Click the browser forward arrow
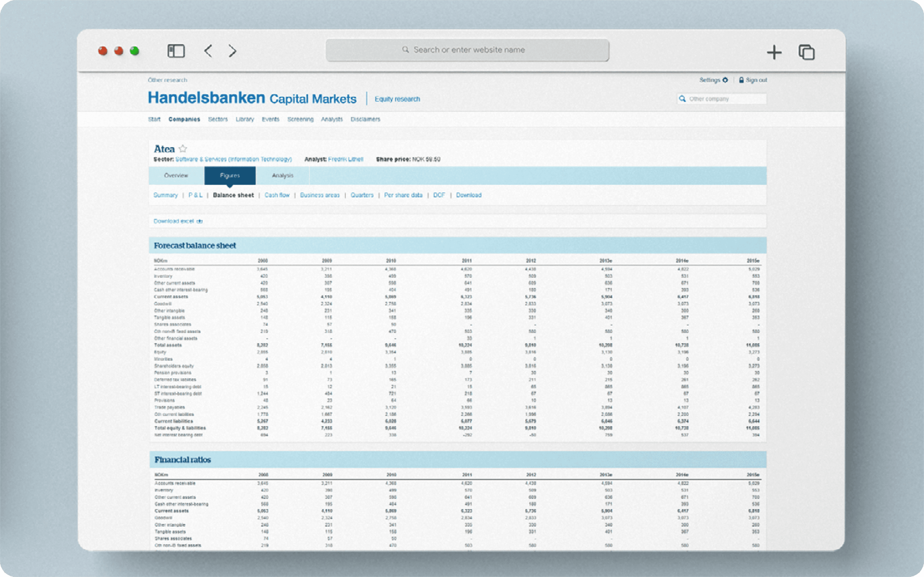The width and height of the screenshot is (924, 577). coord(232,51)
